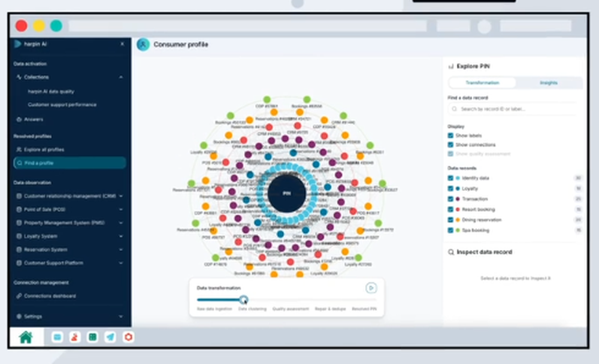
Task: Open the green spreadsheet icon in the dock
Action: click(92, 337)
